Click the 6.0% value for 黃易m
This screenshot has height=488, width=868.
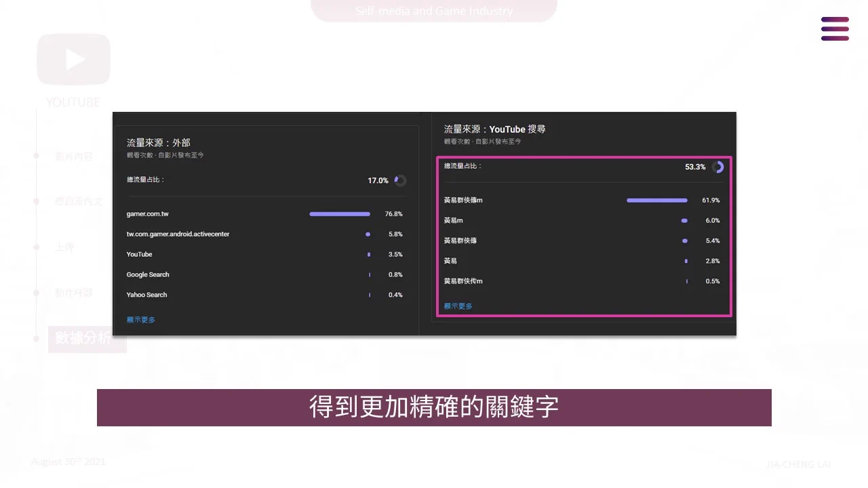point(713,220)
